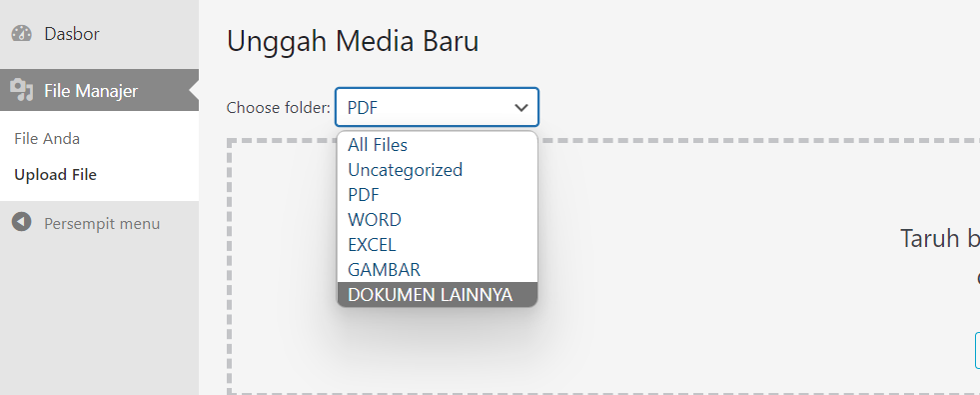
Task: Click the Choose folder dropdown chevron
Action: pos(521,108)
